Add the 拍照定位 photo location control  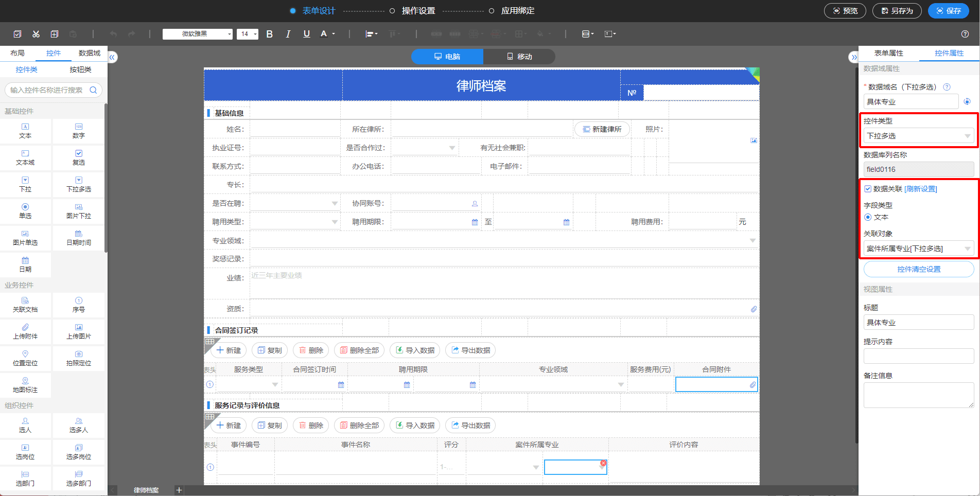[79, 359]
